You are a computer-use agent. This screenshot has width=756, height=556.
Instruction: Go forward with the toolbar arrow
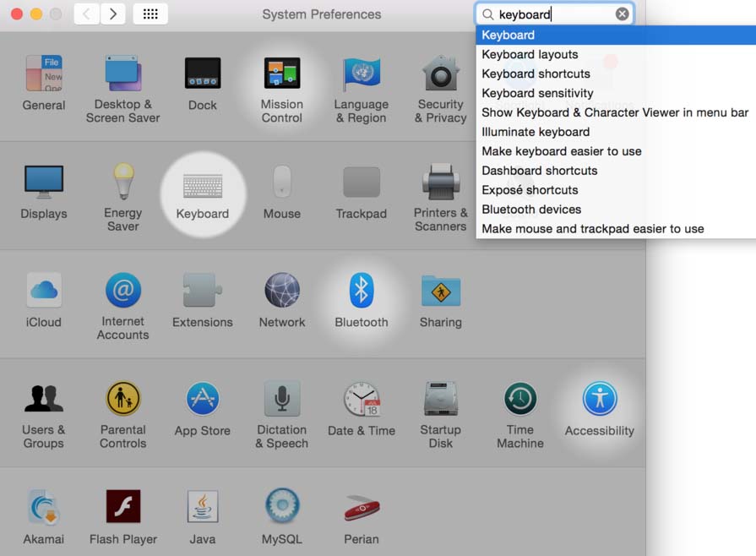113,14
